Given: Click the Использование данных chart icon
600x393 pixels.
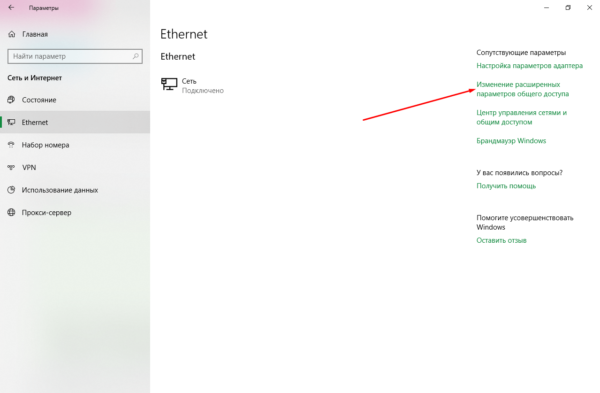Looking at the screenshot, I should (11, 190).
